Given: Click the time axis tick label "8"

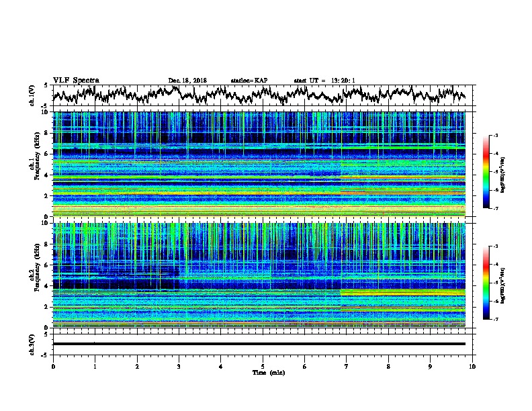Looking at the screenshot, I should (x=388, y=367).
